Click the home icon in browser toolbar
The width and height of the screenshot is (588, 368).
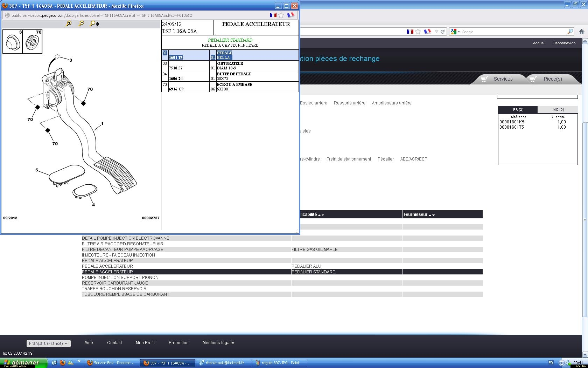pyautogui.click(x=582, y=32)
